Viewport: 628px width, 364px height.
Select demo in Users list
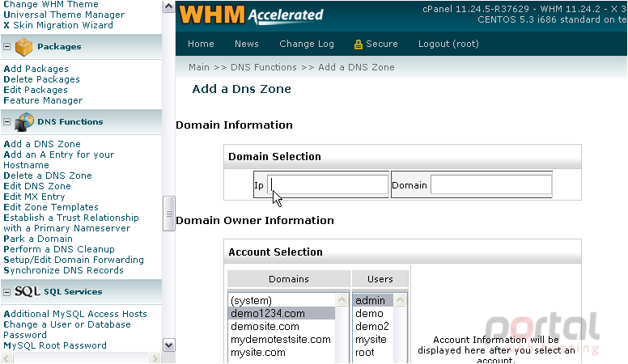373,313
